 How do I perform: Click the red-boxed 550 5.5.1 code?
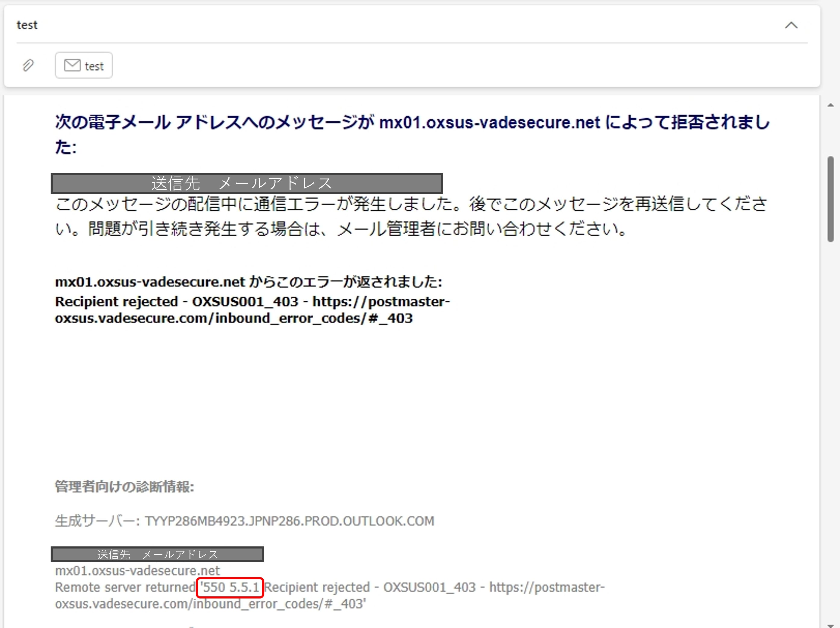click(x=230, y=587)
